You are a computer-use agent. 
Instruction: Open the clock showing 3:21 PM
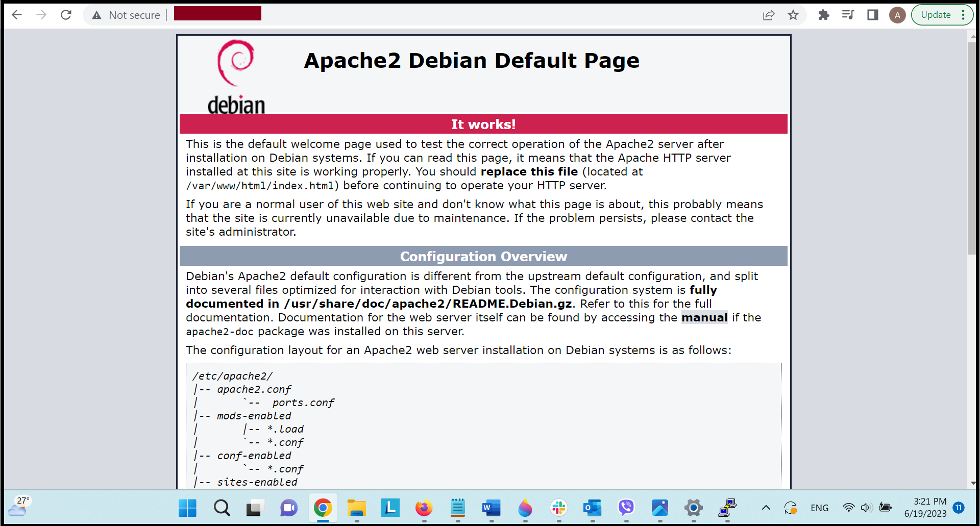[925, 508]
